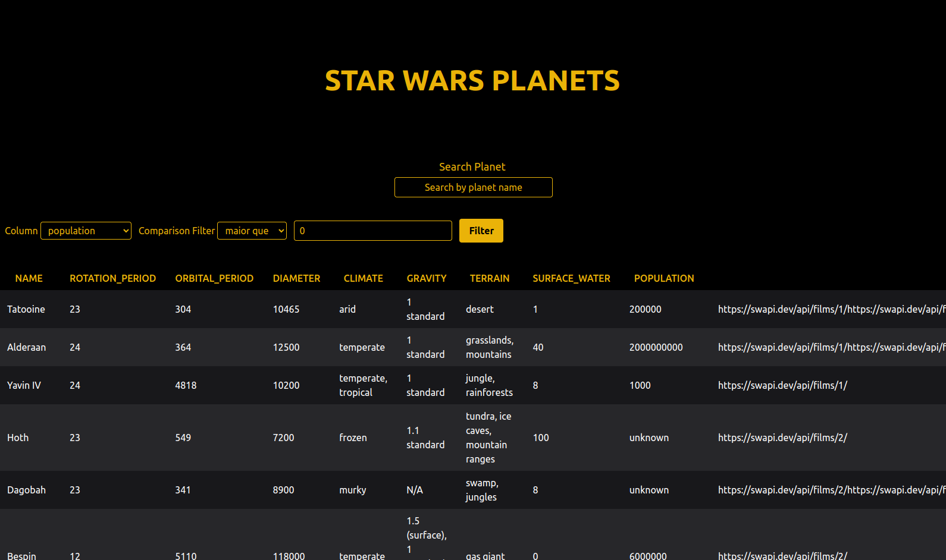Click Alderaan's surface water value 40

click(x=538, y=347)
